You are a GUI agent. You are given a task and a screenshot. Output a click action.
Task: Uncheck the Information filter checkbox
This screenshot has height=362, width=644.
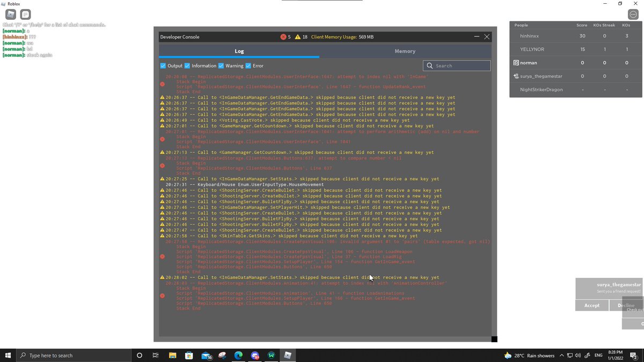pyautogui.click(x=187, y=66)
